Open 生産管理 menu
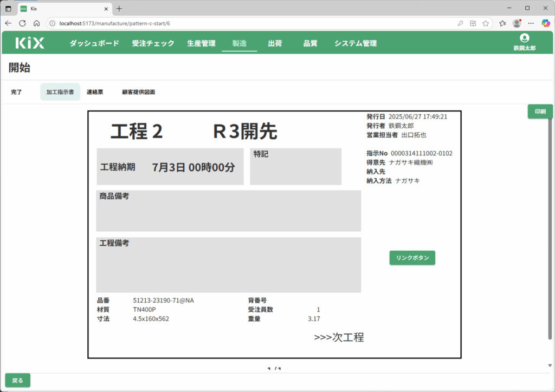Viewport: 555px width, 392px height. 201,43
